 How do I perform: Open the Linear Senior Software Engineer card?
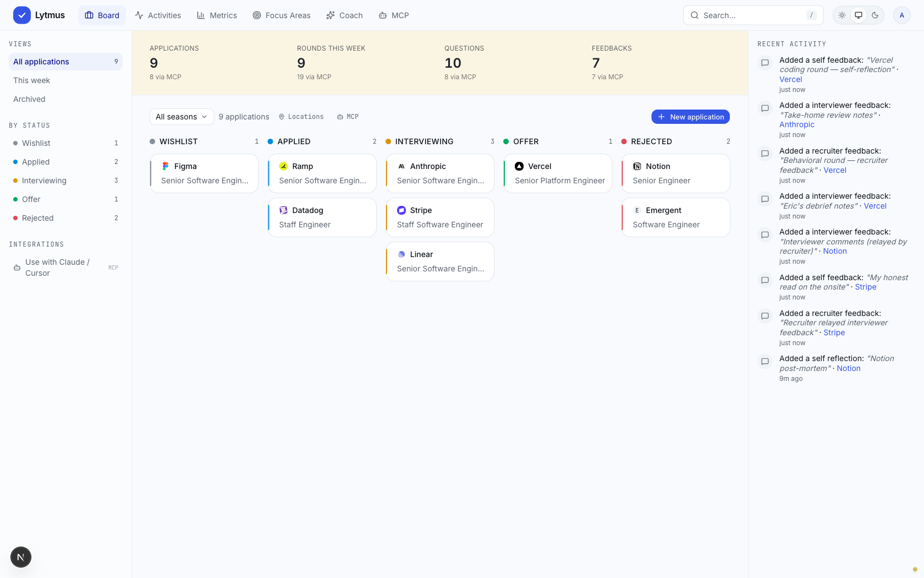(440, 261)
